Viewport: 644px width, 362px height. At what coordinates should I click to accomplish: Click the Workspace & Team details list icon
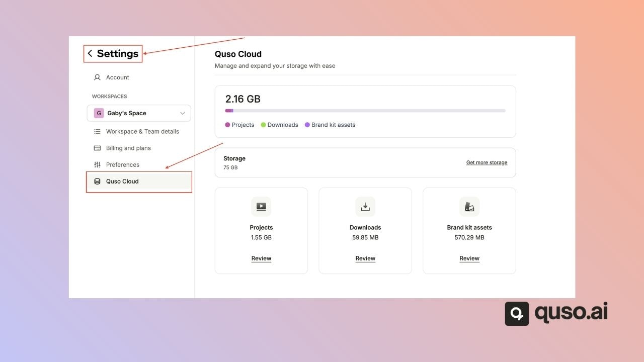pyautogui.click(x=97, y=131)
